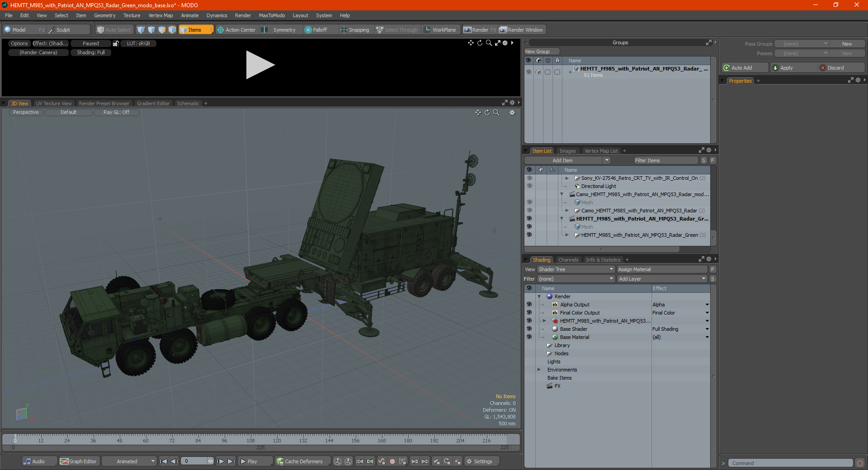This screenshot has height=470, width=868.
Task: Click the zoom icon in render preview panel
Action: click(489, 43)
